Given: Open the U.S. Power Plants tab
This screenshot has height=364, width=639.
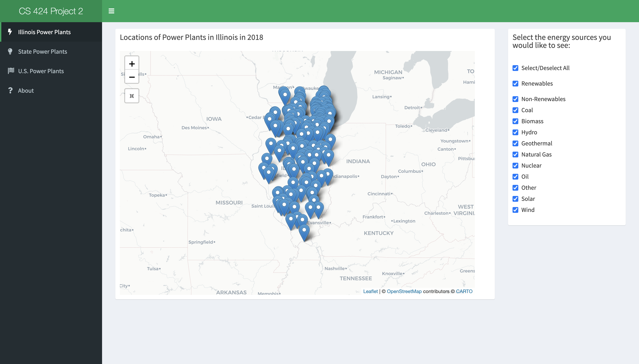Looking at the screenshot, I should (51, 71).
